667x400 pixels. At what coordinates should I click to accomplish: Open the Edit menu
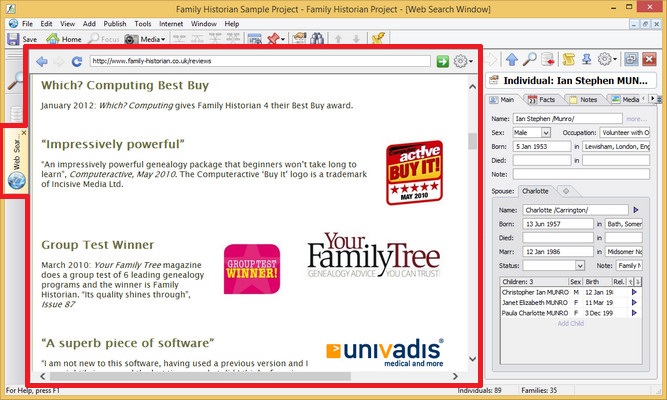coord(46,24)
